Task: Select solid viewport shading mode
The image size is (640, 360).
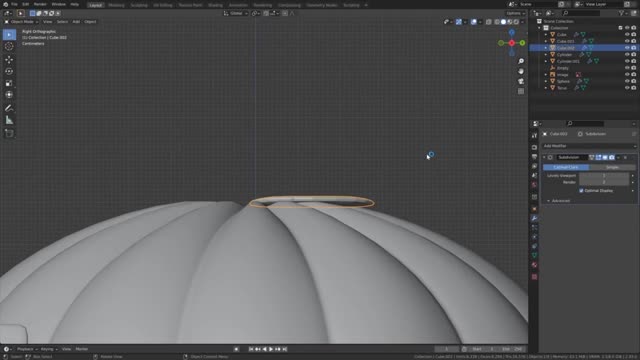Action: pos(503,22)
